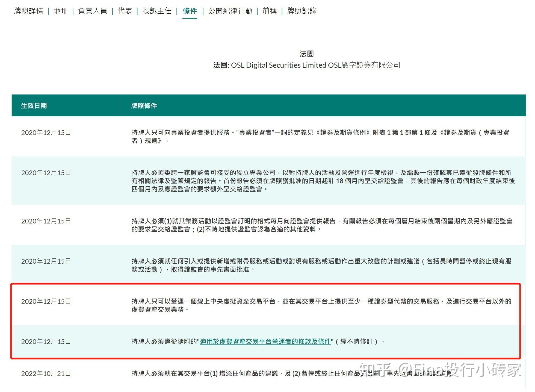Open the 前稱 tab
Viewport: 535px width, 392px height.
pyautogui.click(x=269, y=11)
